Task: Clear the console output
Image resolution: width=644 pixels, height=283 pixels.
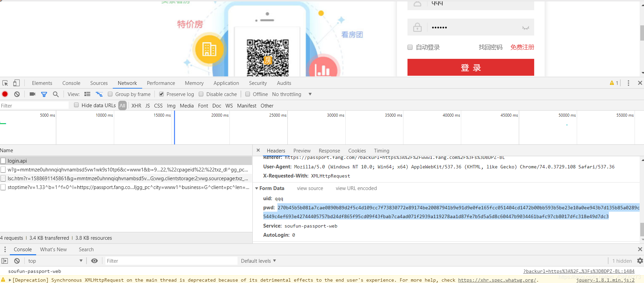Action: coord(17,261)
